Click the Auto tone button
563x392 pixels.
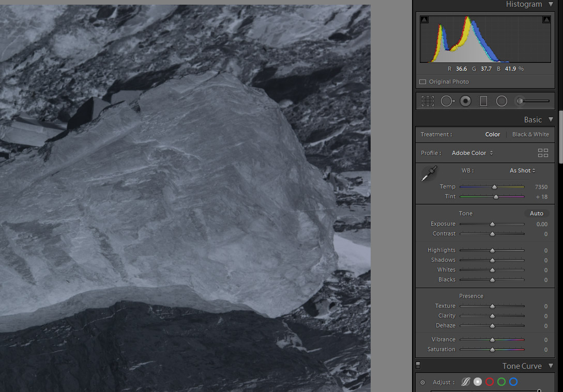[537, 213]
